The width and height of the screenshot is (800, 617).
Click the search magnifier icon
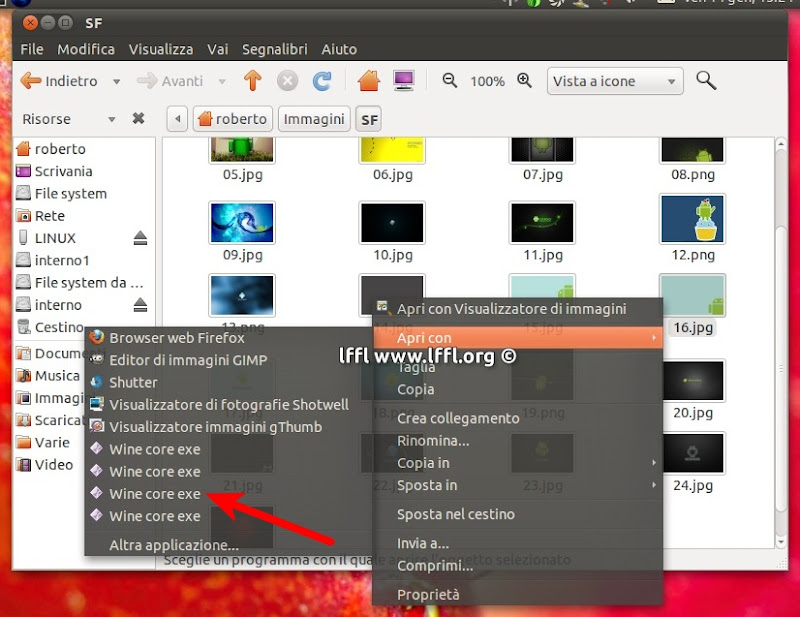706,80
